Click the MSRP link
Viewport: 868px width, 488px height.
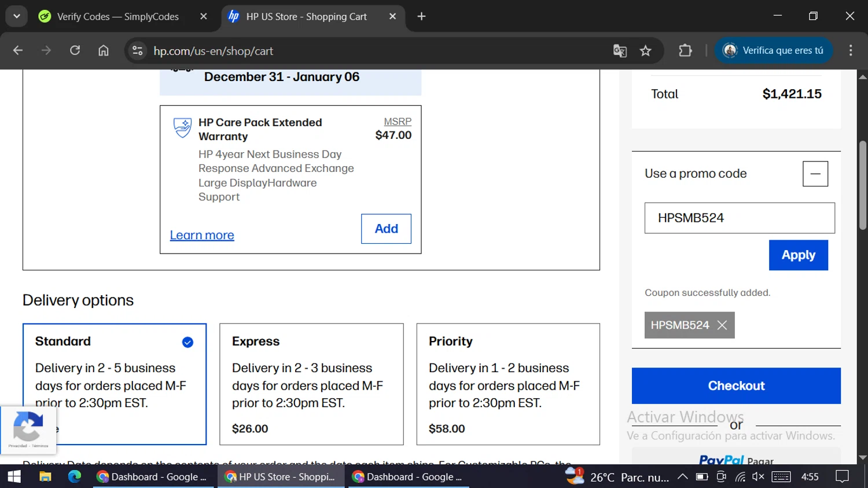click(x=398, y=122)
